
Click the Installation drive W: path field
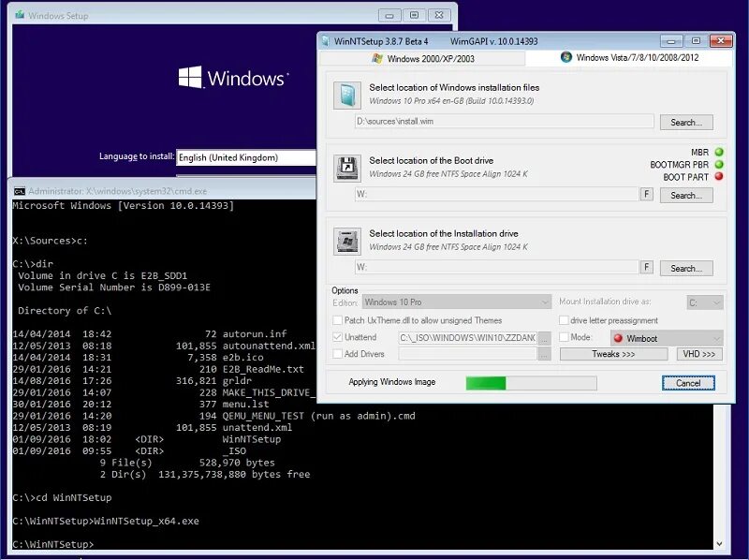[496, 267]
